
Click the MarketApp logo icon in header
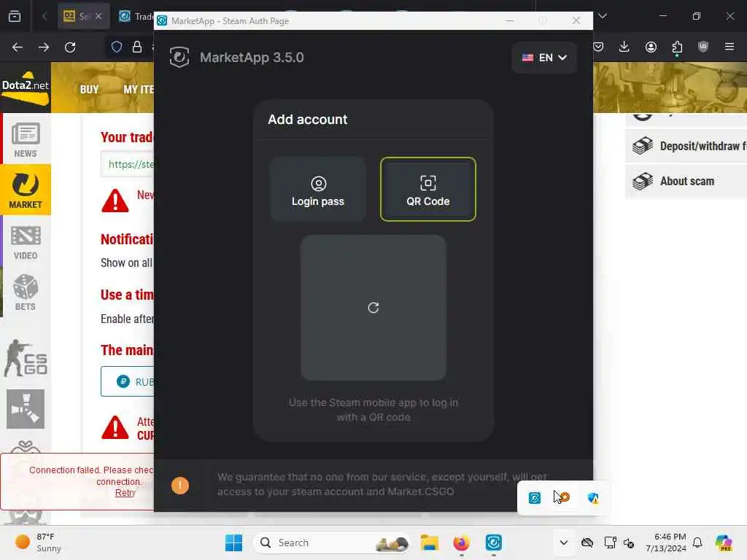point(179,57)
